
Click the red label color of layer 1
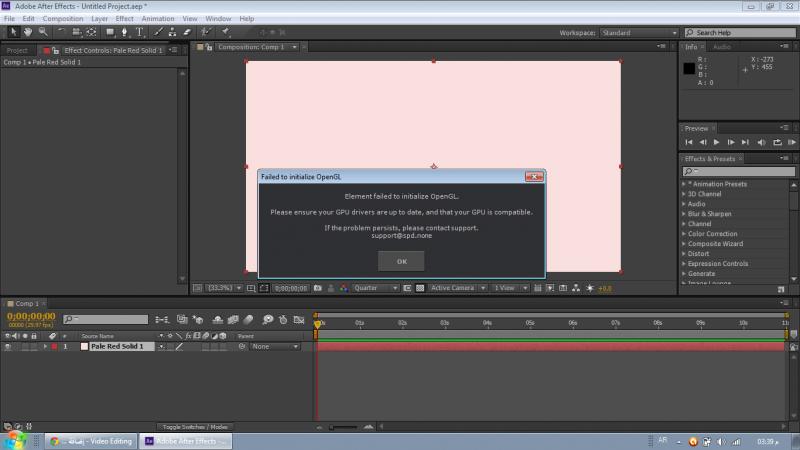coord(55,346)
